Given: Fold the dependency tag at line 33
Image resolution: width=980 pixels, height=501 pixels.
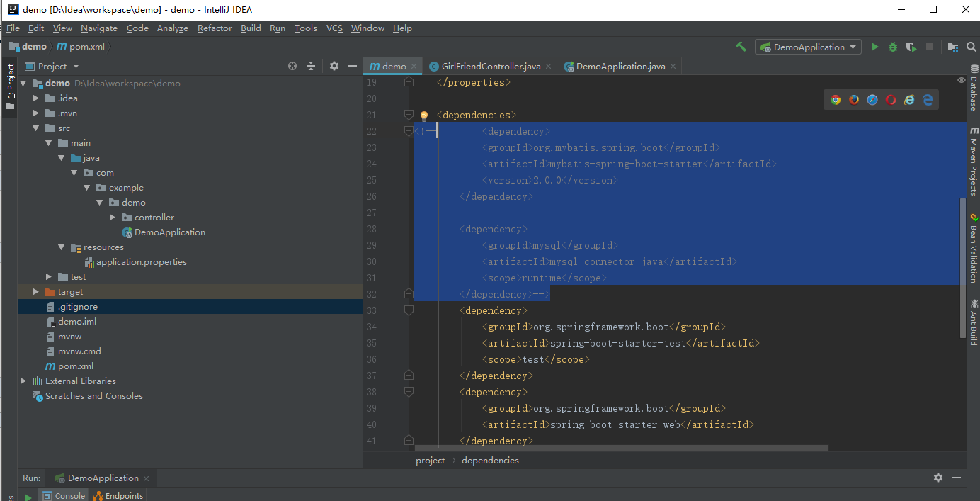Looking at the screenshot, I should tap(409, 310).
